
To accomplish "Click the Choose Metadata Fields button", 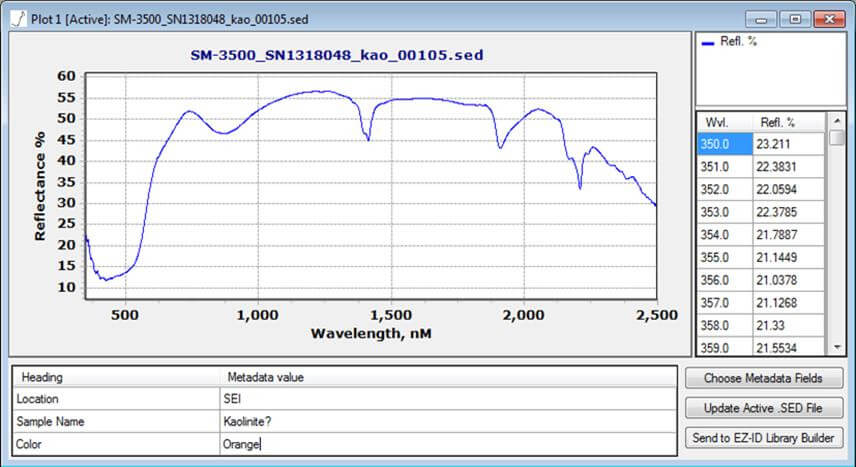I will pos(765,378).
